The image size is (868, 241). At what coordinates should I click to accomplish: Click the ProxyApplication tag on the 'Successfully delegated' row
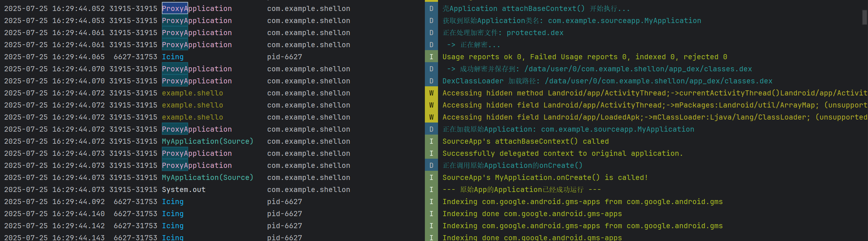click(x=197, y=153)
